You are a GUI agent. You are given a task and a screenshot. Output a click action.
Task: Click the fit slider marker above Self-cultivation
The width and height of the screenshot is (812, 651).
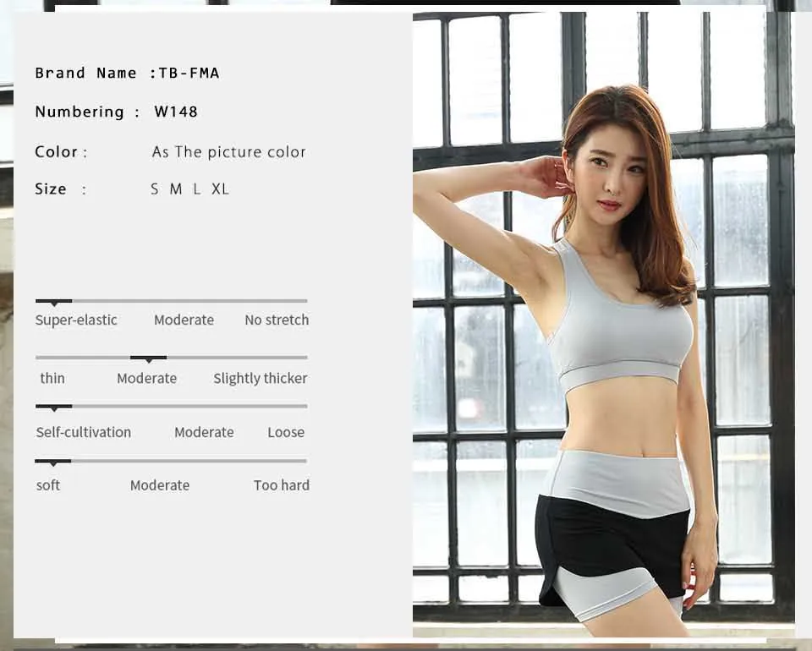(x=54, y=408)
